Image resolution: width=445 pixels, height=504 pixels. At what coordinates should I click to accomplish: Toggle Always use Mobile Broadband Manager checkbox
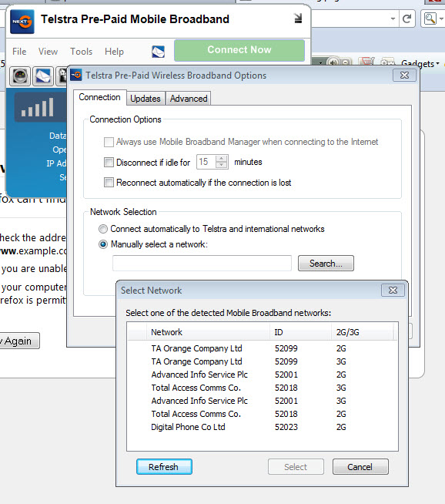(x=109, y=142)
